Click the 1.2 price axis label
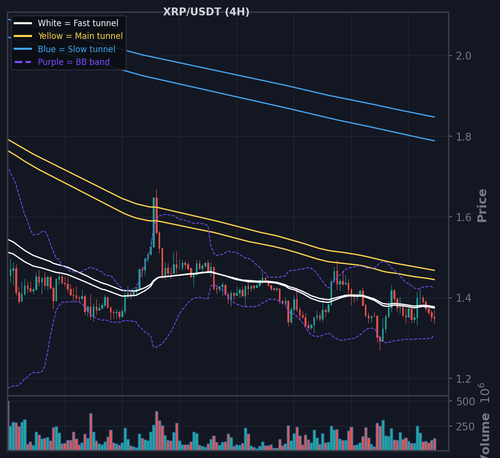This screenshot has height=458, width=500. pyautogui.click(x=464, y=379)
